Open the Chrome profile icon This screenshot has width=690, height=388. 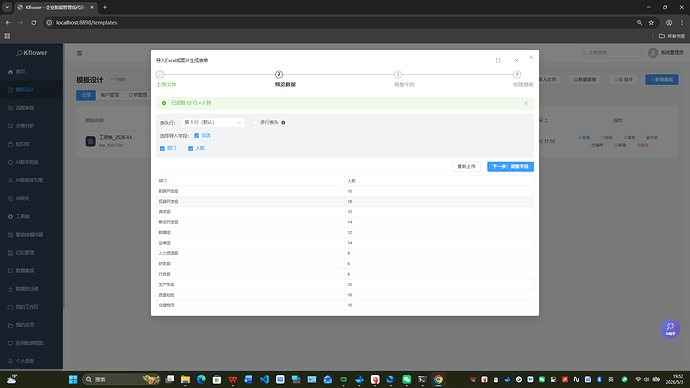pyautogui.click(x=669, y=22)
